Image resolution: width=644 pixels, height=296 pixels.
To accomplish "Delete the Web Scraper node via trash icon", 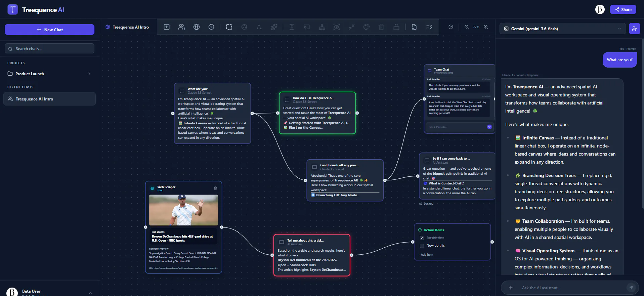I will click(x=215, y=188).
